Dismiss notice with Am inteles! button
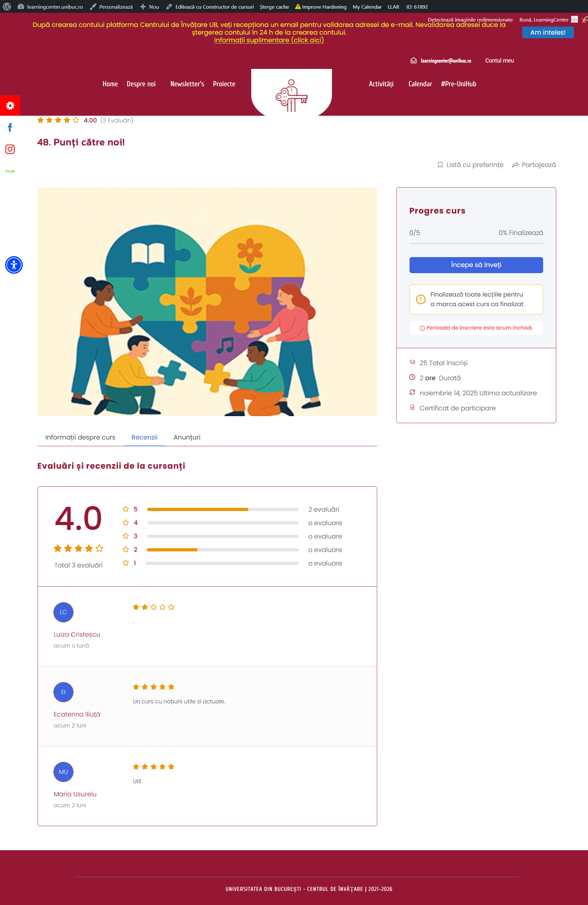The height and width of the screenshot is (905, 588). coord(547,32)
